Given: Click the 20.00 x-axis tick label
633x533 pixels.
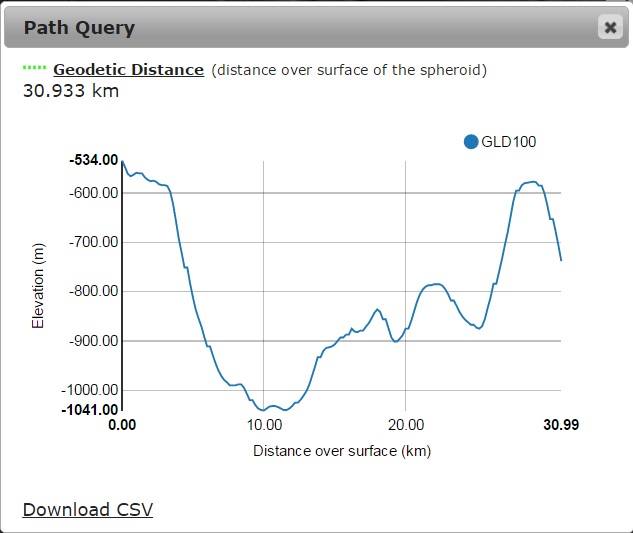Looking at the screenshot, I should 404,425.
